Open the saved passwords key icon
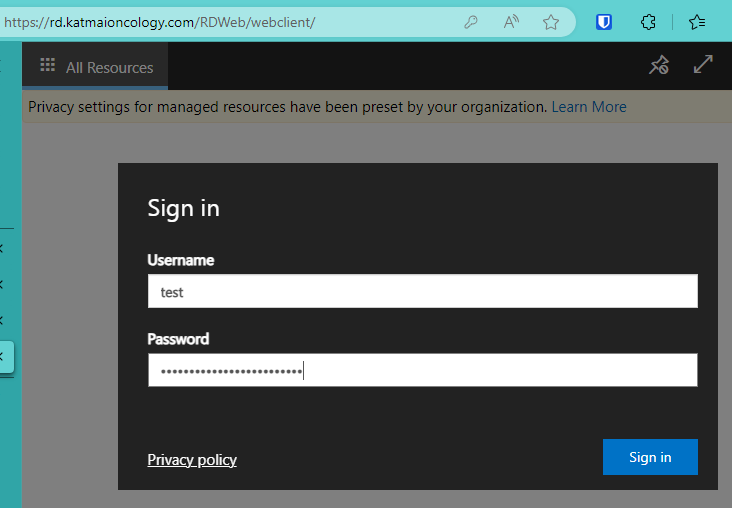The height and width of the screenshot is (508, 732). [471, 22]
